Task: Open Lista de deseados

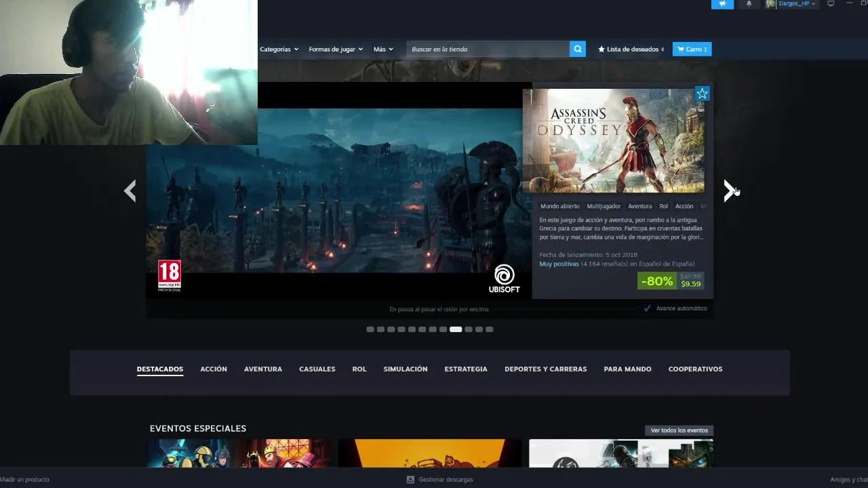Action: point(631,49)
